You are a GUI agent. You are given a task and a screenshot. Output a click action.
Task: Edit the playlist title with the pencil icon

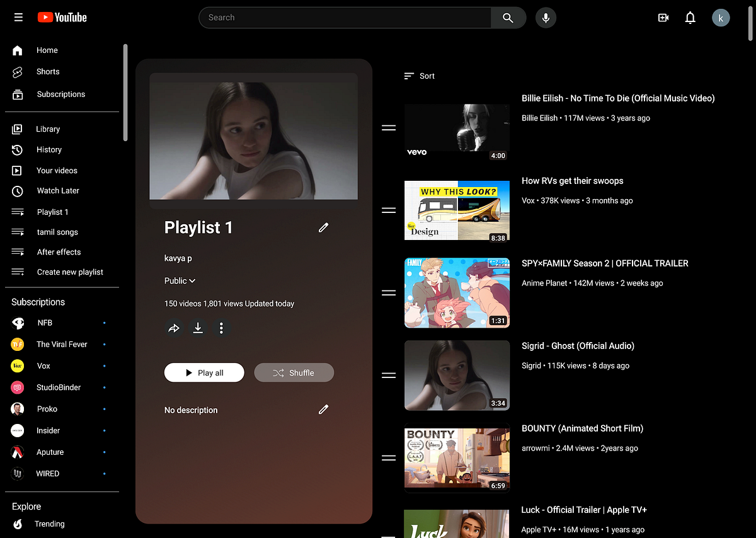[x=323, y=227]
